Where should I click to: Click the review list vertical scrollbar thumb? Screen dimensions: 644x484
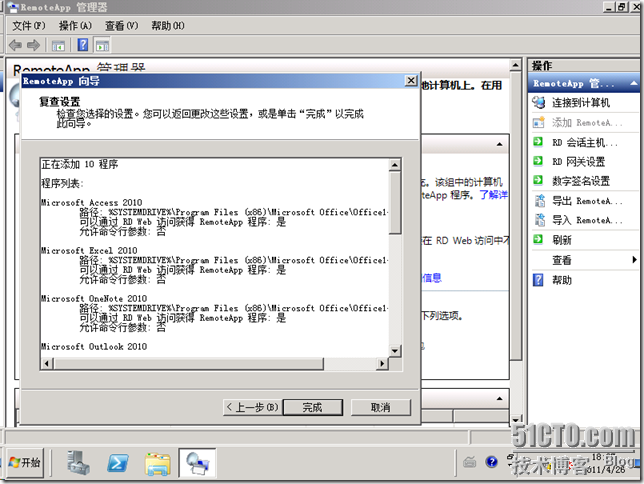click(395, 203)
